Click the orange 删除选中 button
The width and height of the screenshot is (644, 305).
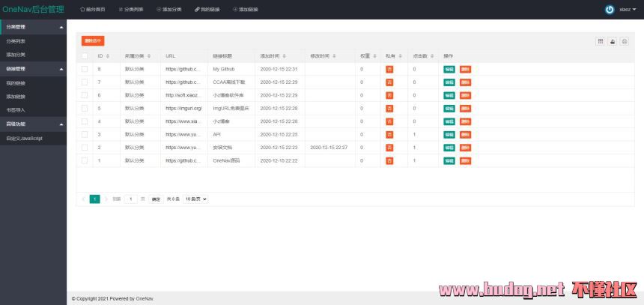coord(93,41)
